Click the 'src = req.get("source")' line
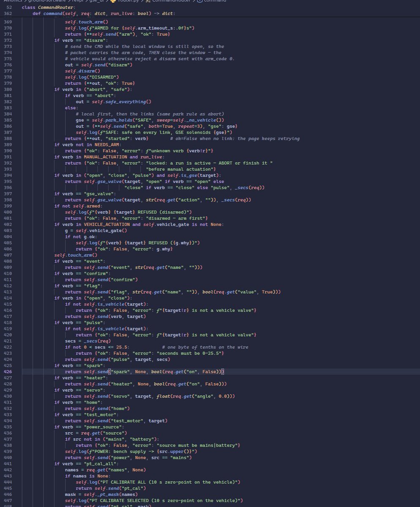The height and width of the screenshot is (507, 420). point(96,433)
